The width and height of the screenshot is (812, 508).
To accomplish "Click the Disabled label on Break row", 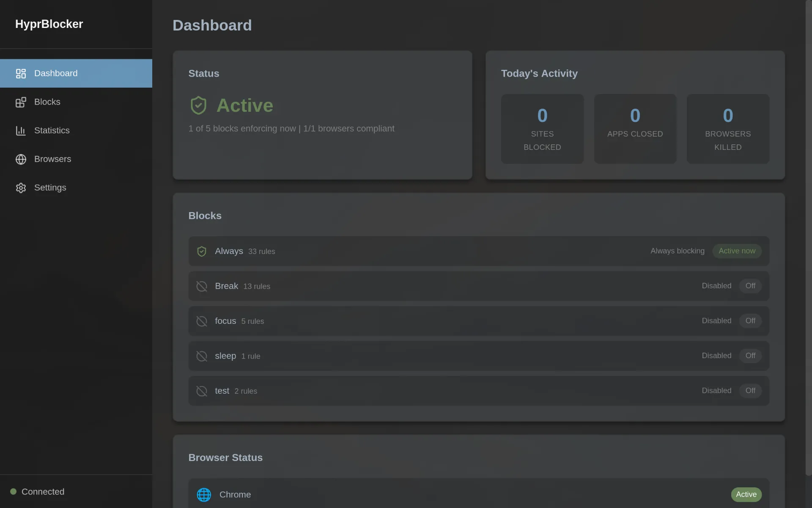I will click(716, 286).
